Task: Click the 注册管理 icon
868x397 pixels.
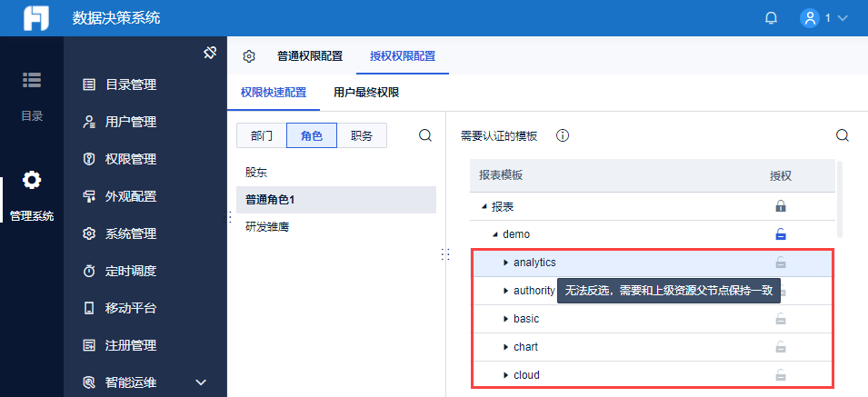Action: click(88, 345)
